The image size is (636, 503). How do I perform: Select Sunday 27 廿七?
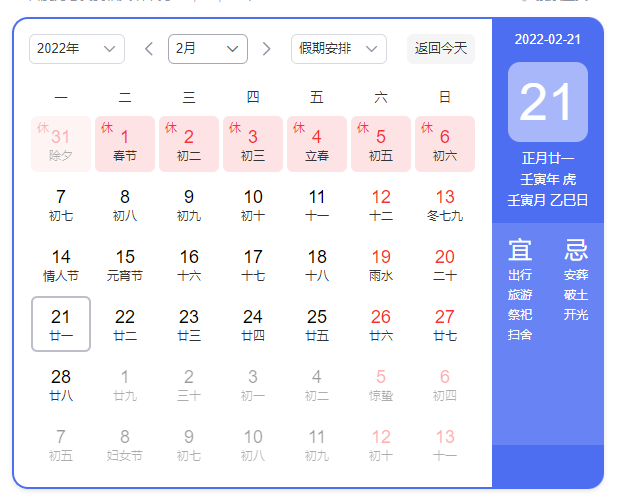pyautogui.click(x=445, y=324)
